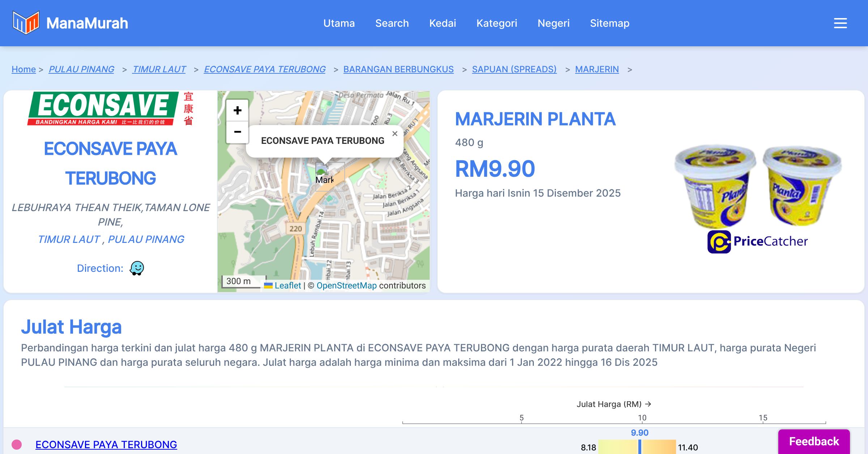Click the ManaMurah logo icon
Viewport: 868px width, 454px height.
click(x=26, y=23)
